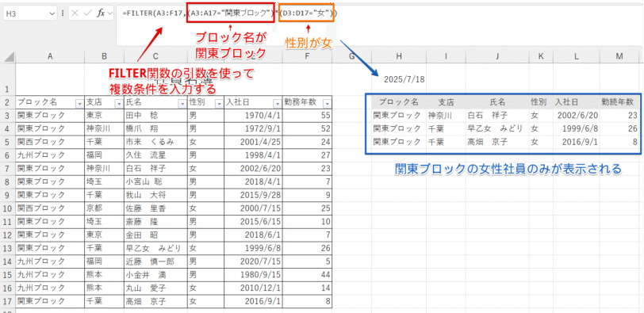Select column A header

50,56
